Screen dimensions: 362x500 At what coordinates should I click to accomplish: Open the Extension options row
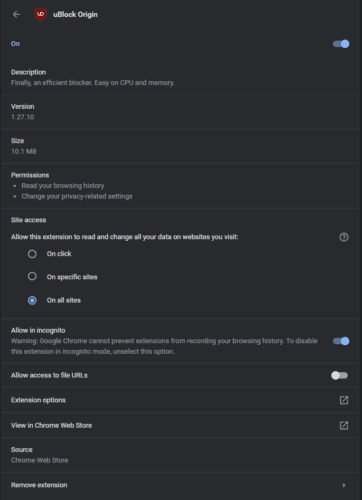click(181, 400)
